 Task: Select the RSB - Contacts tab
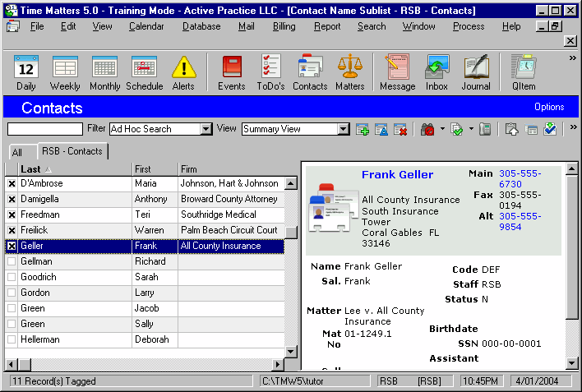pos(72,151)
